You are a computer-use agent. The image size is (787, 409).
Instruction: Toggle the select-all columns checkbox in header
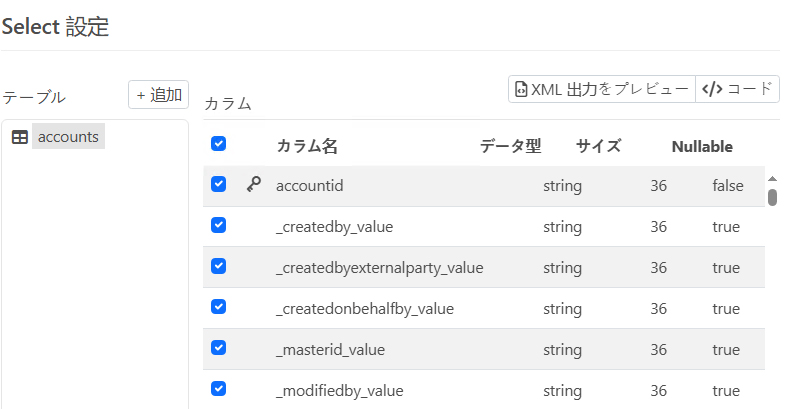click(x=218, y=144)
